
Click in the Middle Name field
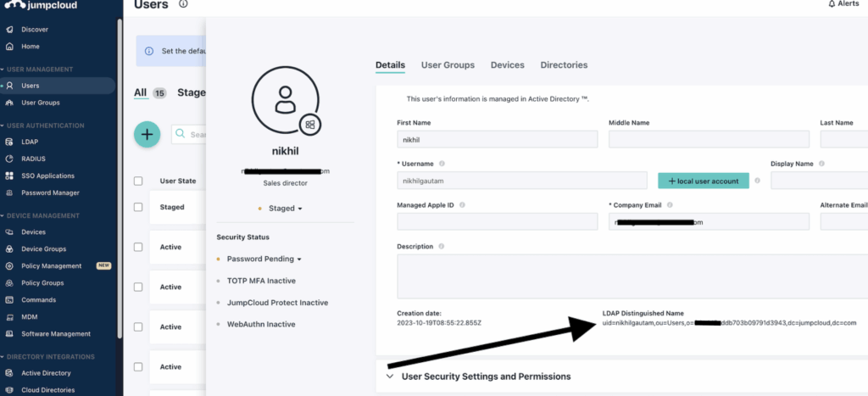(709, 140)
